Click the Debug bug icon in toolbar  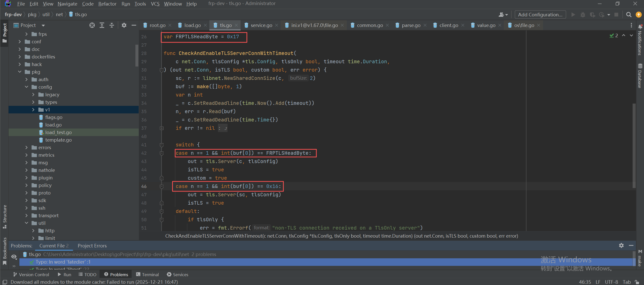[583, 15]
